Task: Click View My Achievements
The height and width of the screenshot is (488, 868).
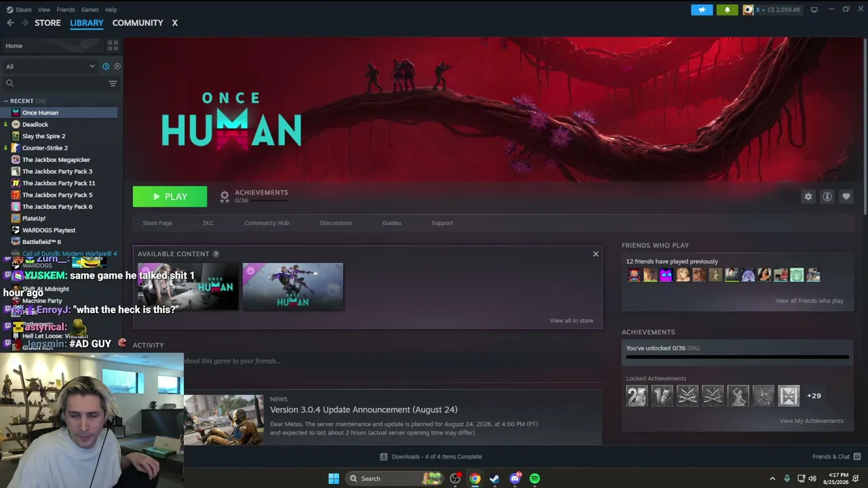Action: pos(811,421)
